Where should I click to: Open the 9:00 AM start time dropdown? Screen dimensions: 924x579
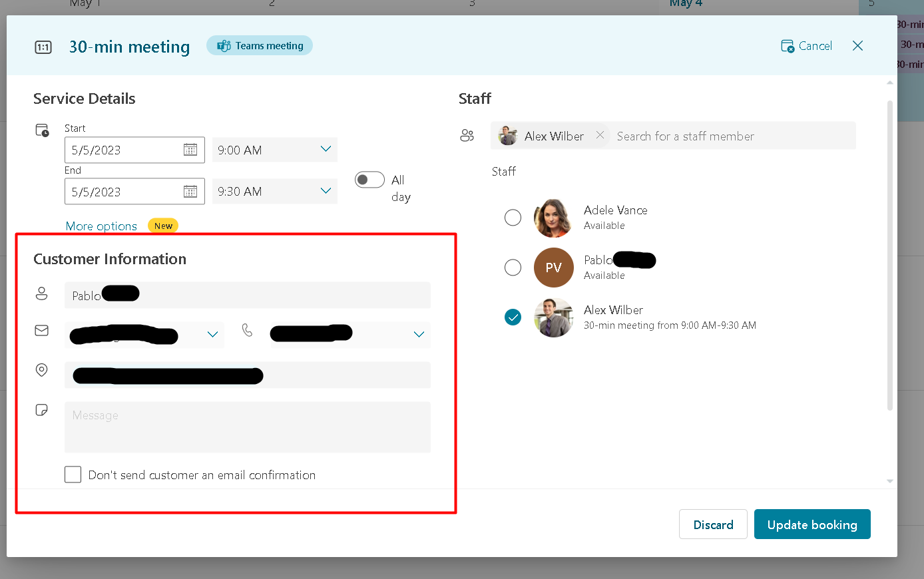tap(326, 150)
